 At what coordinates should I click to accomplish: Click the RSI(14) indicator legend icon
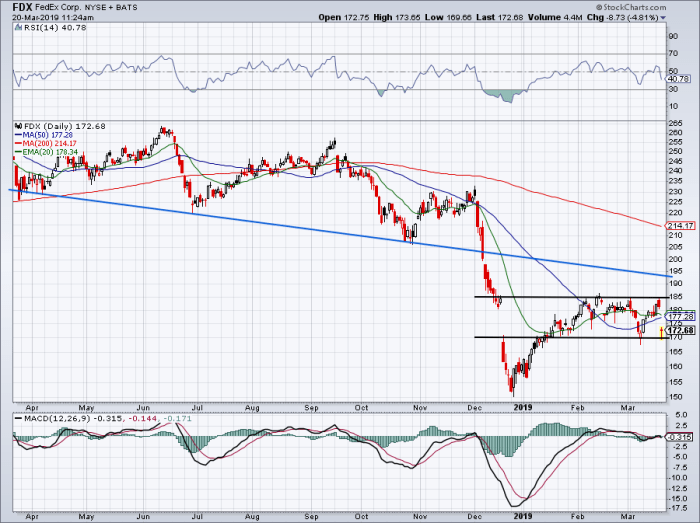(18, 27)
